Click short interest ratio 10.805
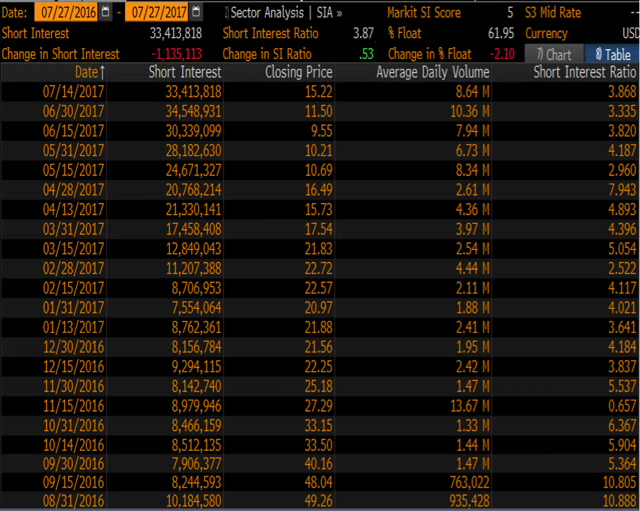 (620, 482)
